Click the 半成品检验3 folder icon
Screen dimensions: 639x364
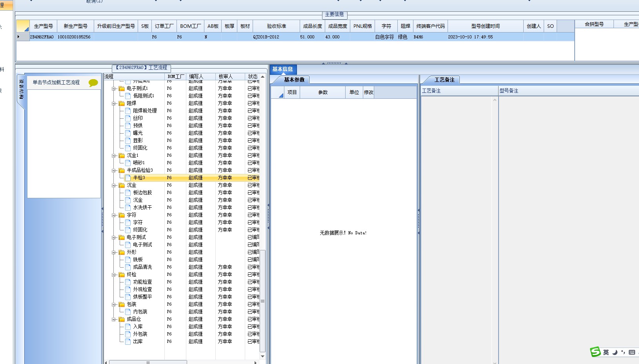pyautogui.click(x=122, y=170)
